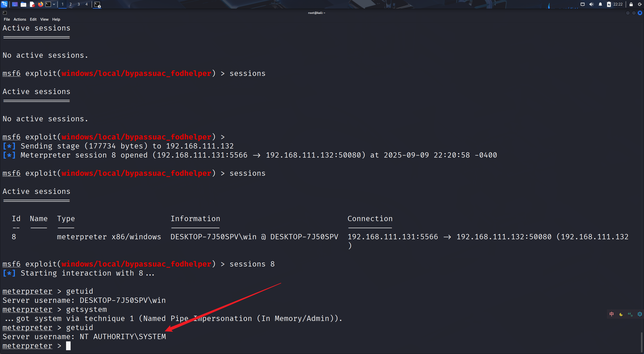Launch a terminal from the panel
644x354 pixels.
click(x=48, y=4)
